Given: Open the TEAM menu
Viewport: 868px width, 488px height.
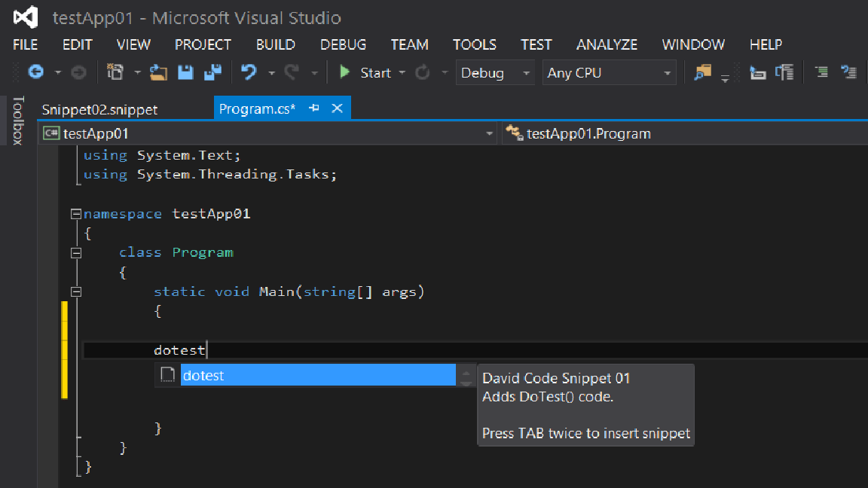Looking at the screenshot, I should click(410, 44).
